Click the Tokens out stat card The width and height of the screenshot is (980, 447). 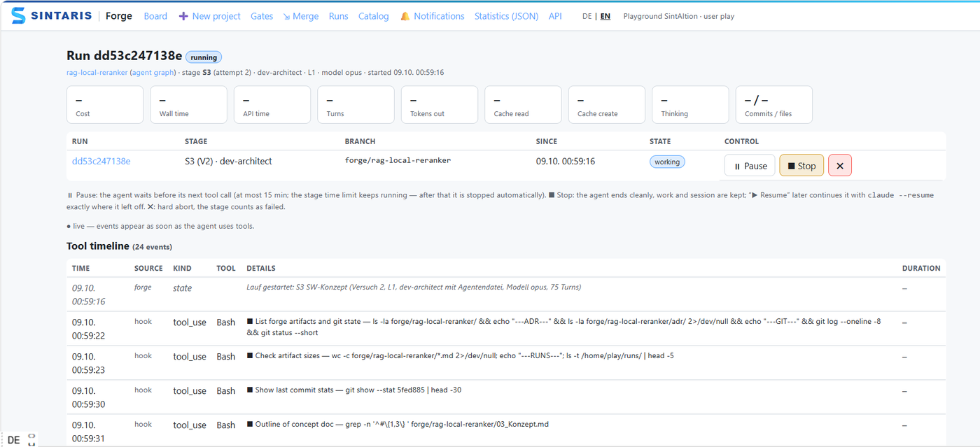point(440,105)
